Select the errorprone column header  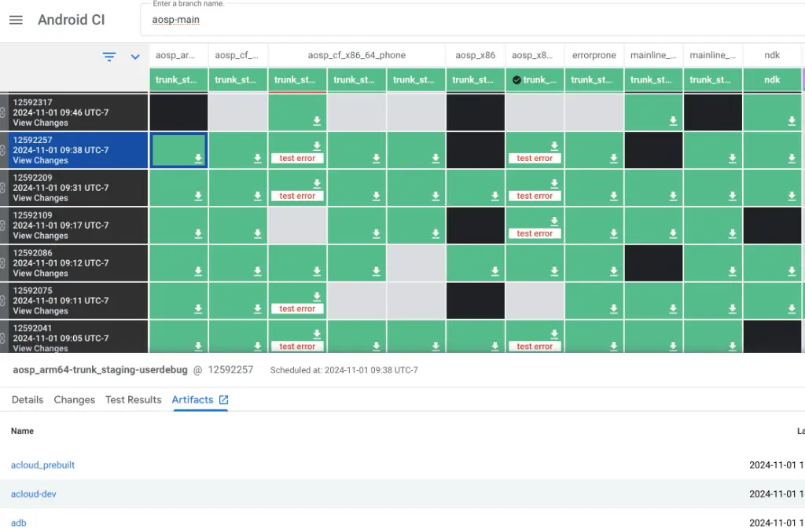point(594,55)
